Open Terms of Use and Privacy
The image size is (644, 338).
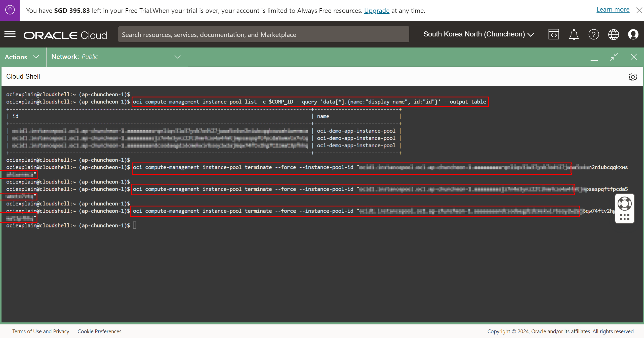tap(41, 331)
